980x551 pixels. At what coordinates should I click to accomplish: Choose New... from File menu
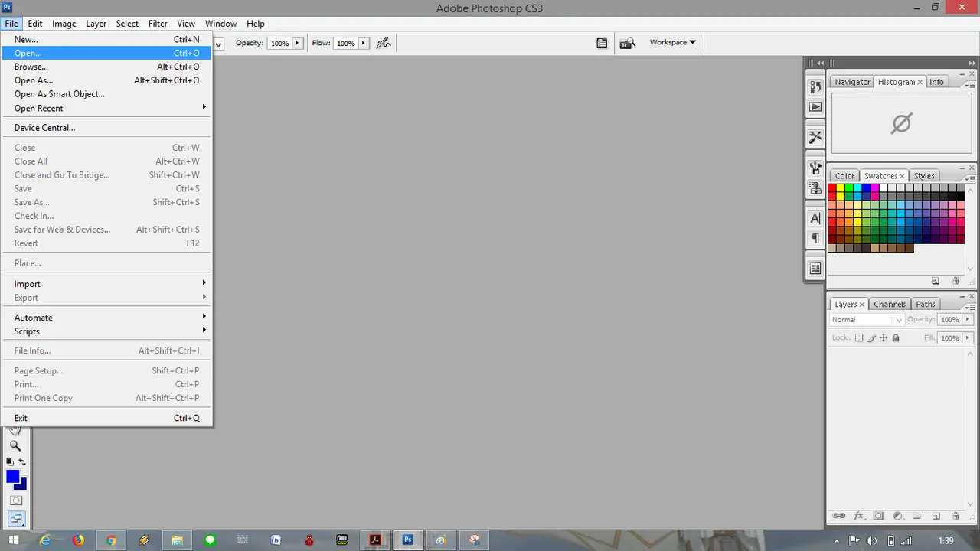106,39
